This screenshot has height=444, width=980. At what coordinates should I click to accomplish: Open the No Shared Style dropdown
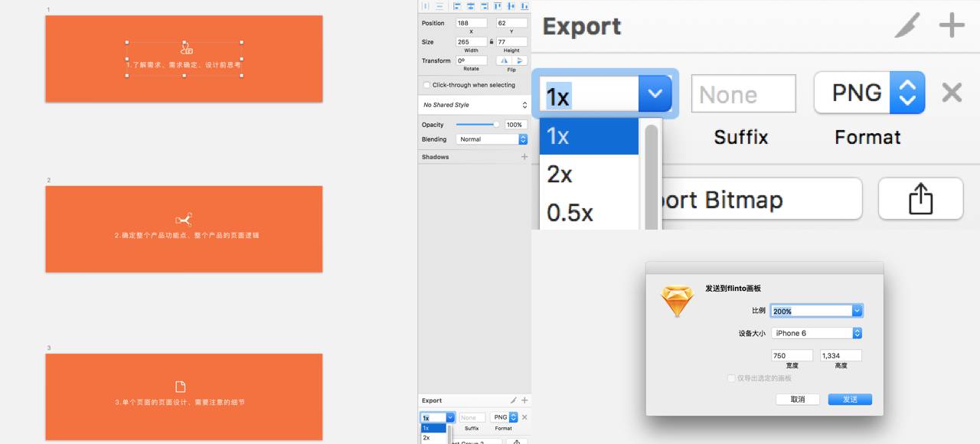pyautogui.click(x=475, y=105)
